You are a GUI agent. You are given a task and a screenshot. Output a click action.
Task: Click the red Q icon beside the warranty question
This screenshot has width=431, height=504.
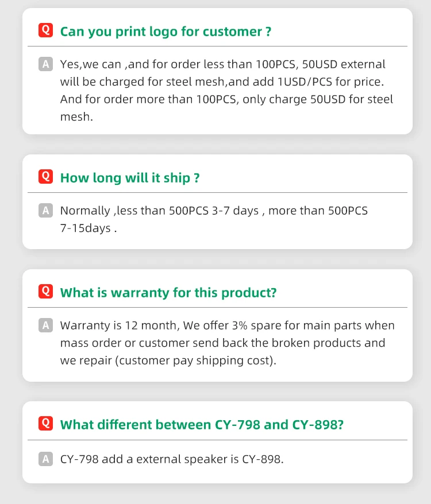tap(45, 292)
